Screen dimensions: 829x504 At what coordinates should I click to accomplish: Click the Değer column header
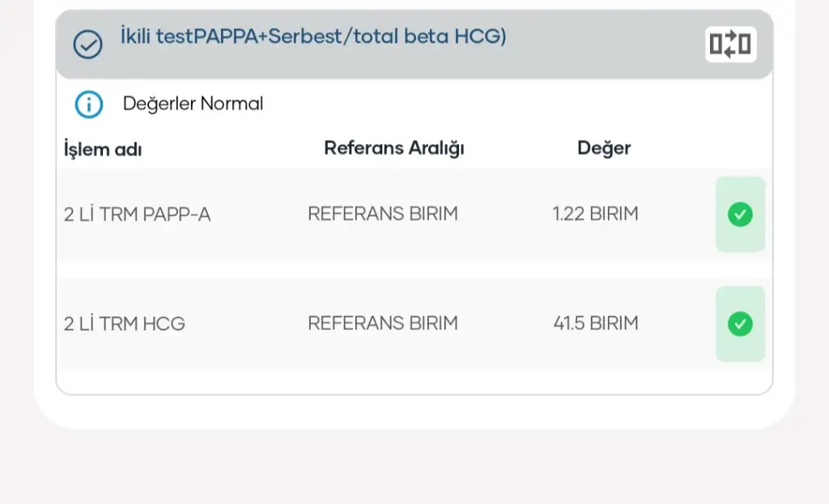[604, 148]
